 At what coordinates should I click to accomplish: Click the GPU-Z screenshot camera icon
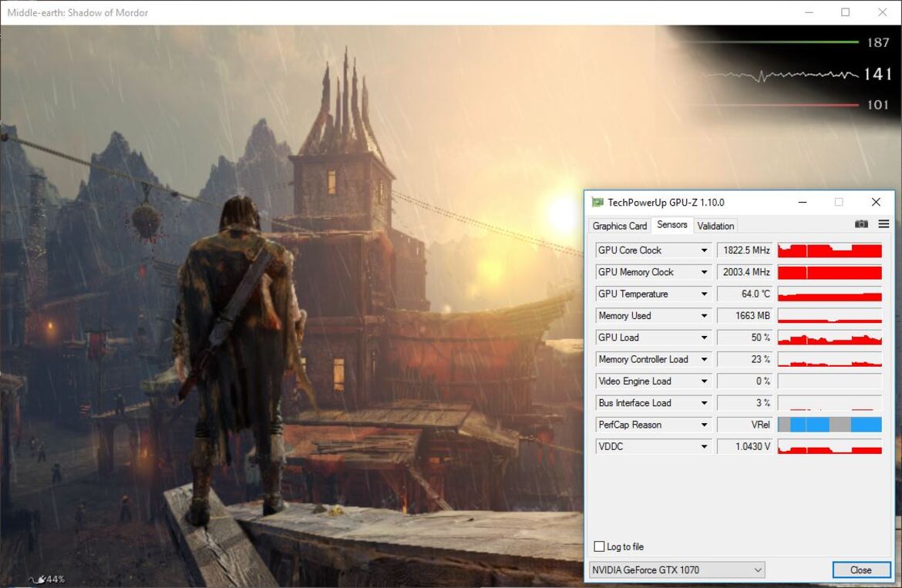(x=861, y=224)
